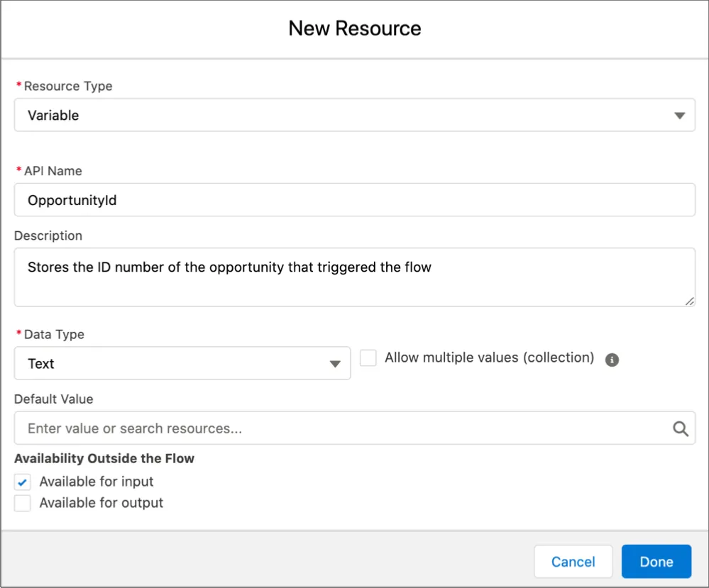
Task: Click the Resource Type dropdown arrow
Action: click(x=679, y=116)
